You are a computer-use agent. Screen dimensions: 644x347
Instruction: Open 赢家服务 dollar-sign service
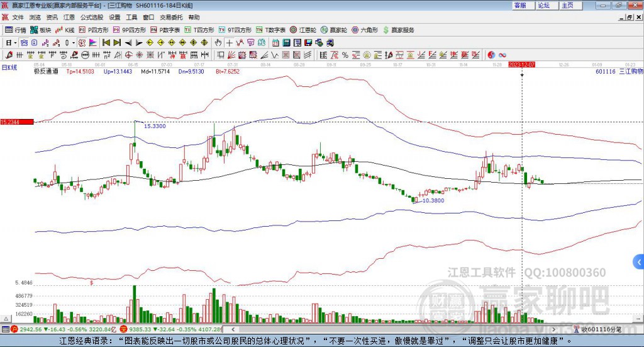click(x=398, y=30)
